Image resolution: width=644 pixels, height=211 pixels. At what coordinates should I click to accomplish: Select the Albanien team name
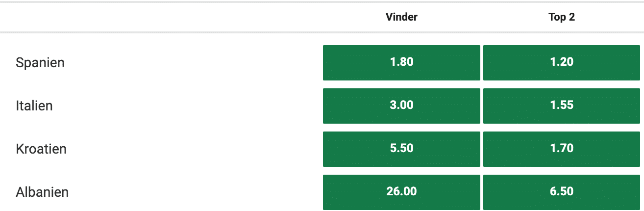click(42, 192)
